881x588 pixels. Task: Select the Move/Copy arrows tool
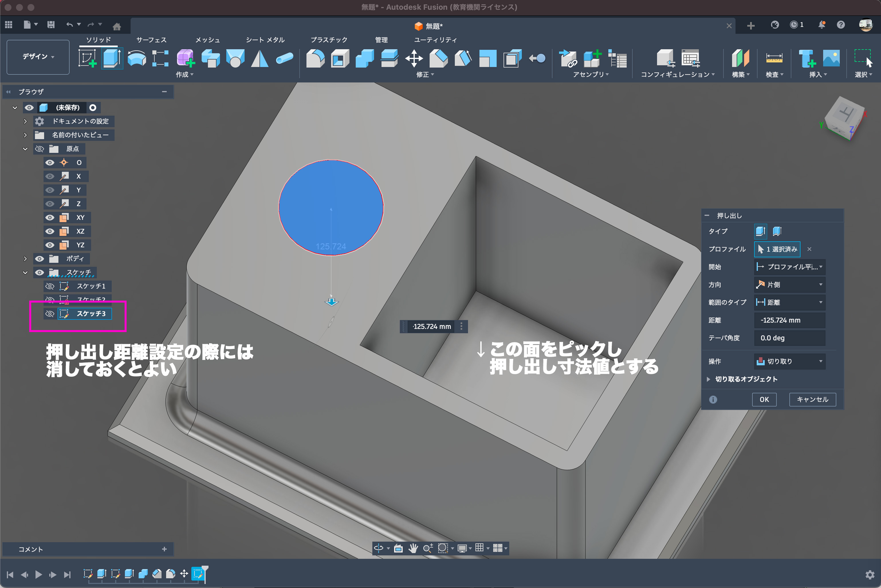click(414, 58)
